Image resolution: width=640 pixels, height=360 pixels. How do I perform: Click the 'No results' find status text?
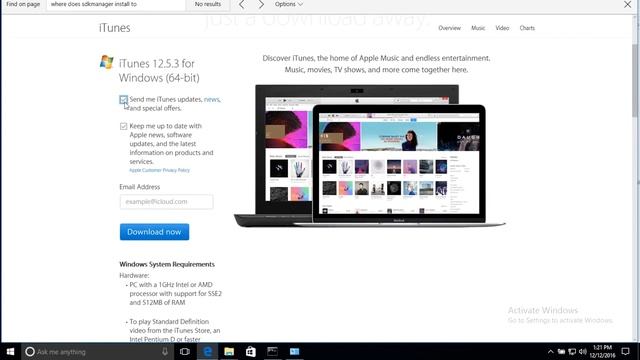208,4
